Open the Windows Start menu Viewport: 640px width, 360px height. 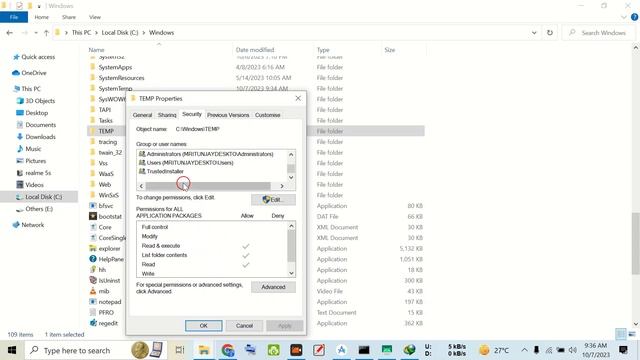(x=11, y=350)
